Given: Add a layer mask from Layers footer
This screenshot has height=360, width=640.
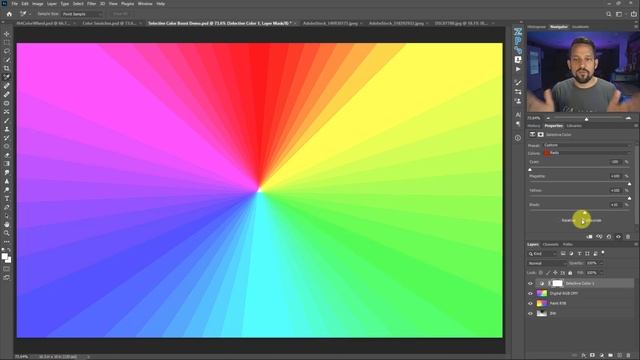Looking at the screenshot, I should pos(593,356).
